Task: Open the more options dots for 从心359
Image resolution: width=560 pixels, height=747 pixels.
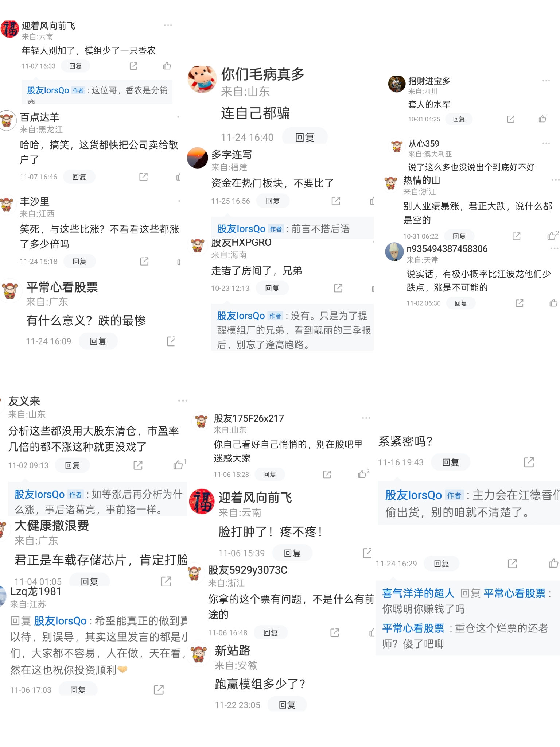Action: (x=546, y=143)
